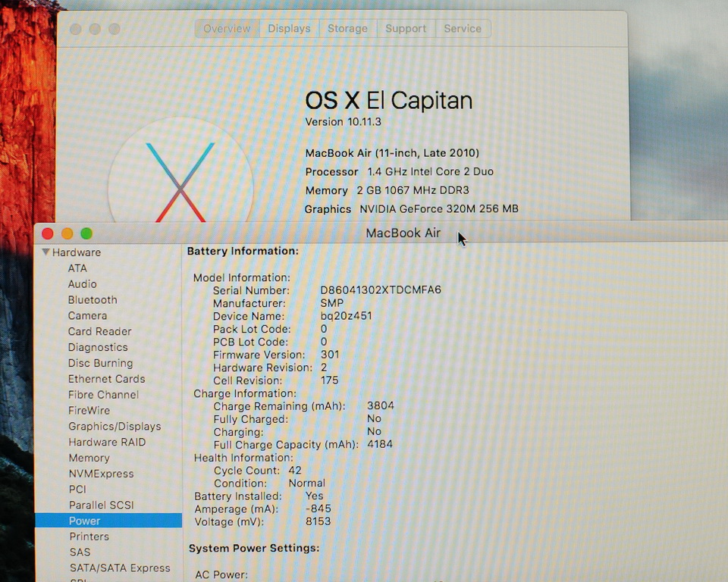Click the Condition value Normal
The width and height of the screenshot is (728, 582).
307,483
